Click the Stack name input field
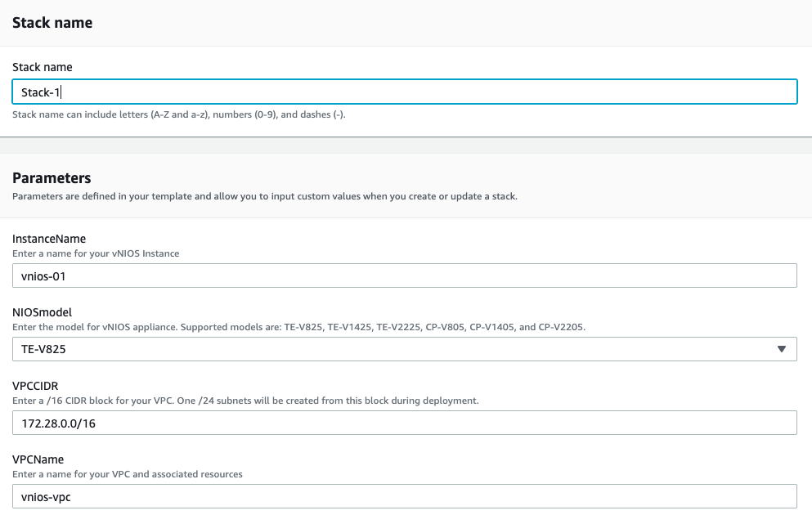Viewport: 812px width, 515px height. (x=404, y=92)
